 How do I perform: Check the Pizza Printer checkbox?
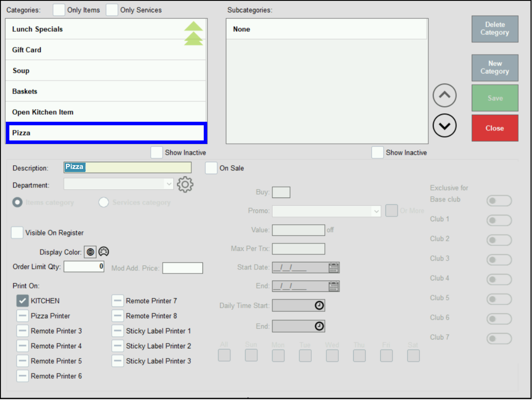tap(22, 316)
